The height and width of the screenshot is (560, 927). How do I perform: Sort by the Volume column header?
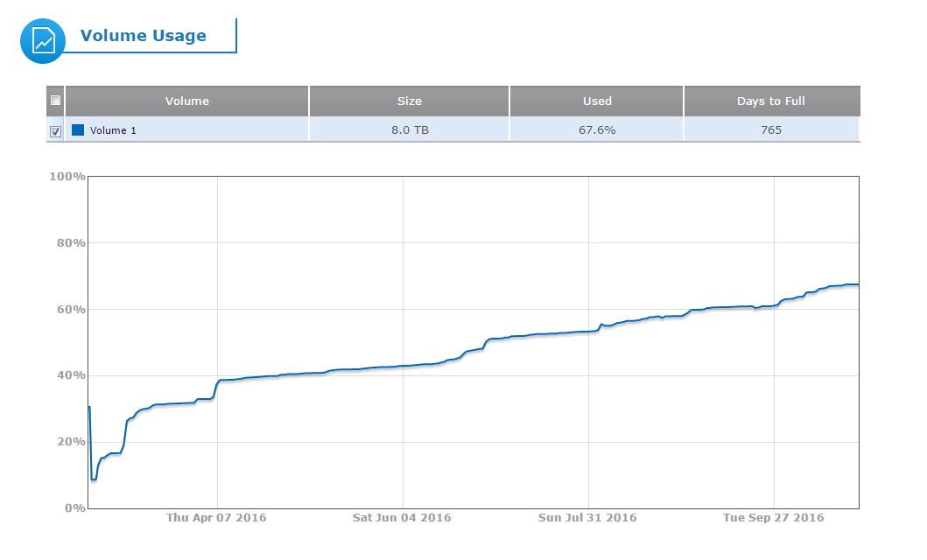click(186, 101)
